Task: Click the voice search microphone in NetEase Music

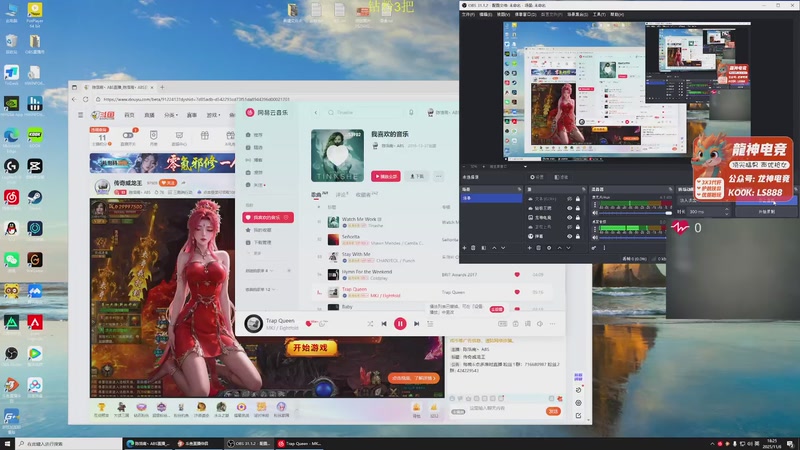Action: 411,112
